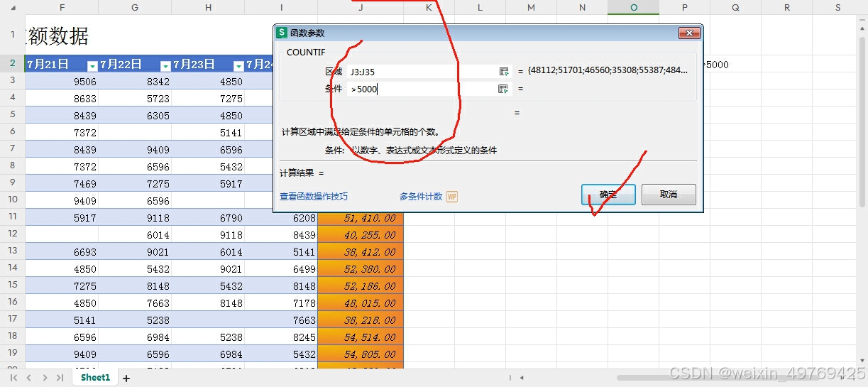
Task: Click cell H16 showing 8148
Action: coord(208,303)
